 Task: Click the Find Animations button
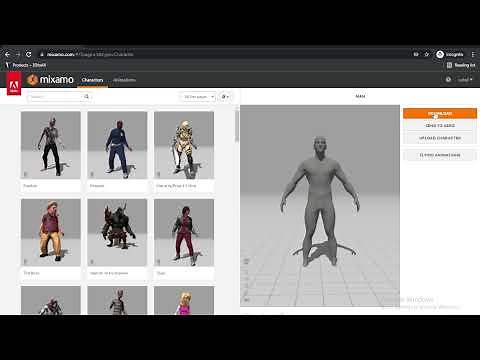point(440,155)
